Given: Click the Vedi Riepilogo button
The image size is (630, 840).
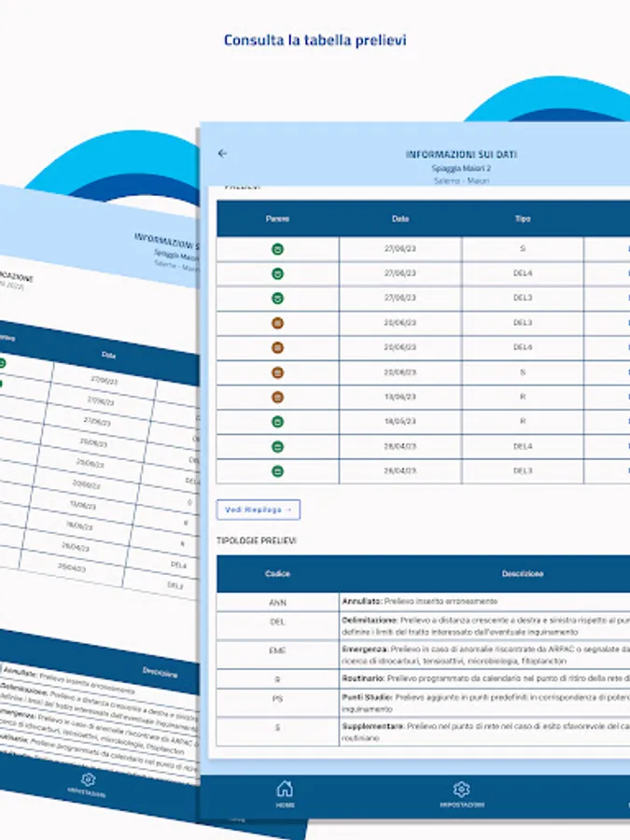Looking at the screenshot, I should point(259,510).
